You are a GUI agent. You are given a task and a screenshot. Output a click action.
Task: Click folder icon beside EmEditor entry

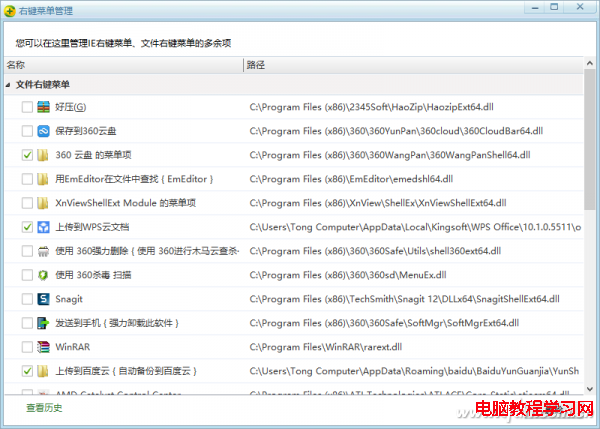click(x=43, y=179)
